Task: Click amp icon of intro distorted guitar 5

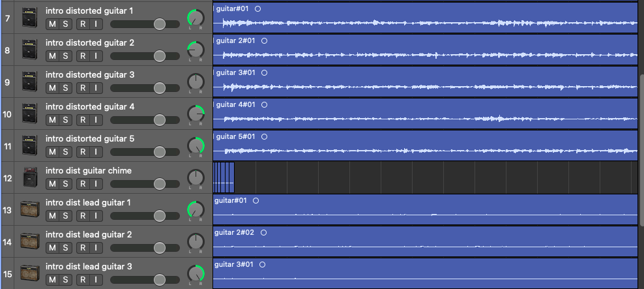Action: point(29,146)
